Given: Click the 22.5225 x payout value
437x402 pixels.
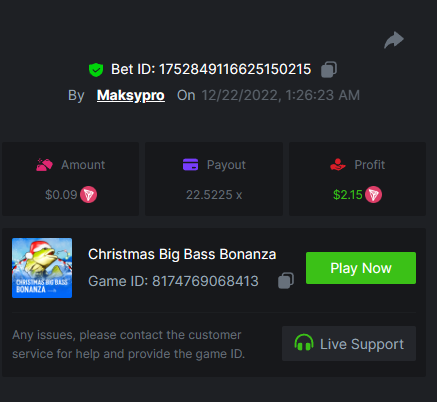Looking at the screenshot, I should 214,195.
